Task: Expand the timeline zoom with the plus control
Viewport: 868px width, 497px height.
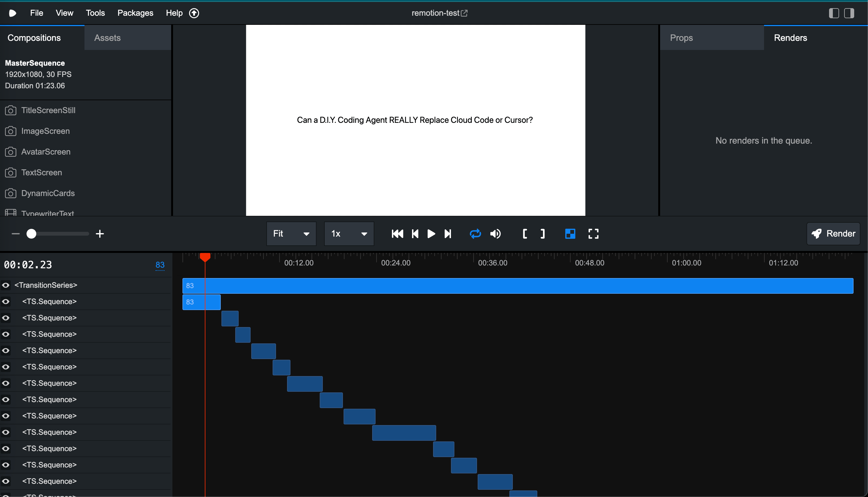Action: coord(100,233)
